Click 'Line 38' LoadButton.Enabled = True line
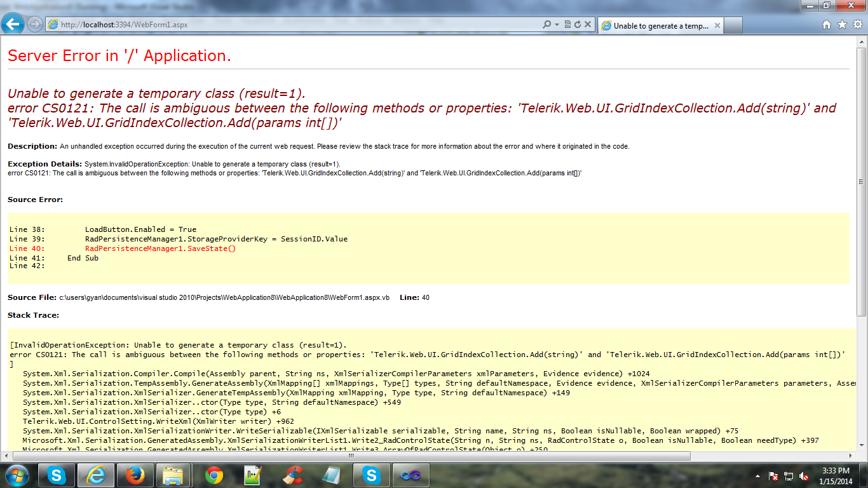 pyautogui.click(x=103, y=229)
